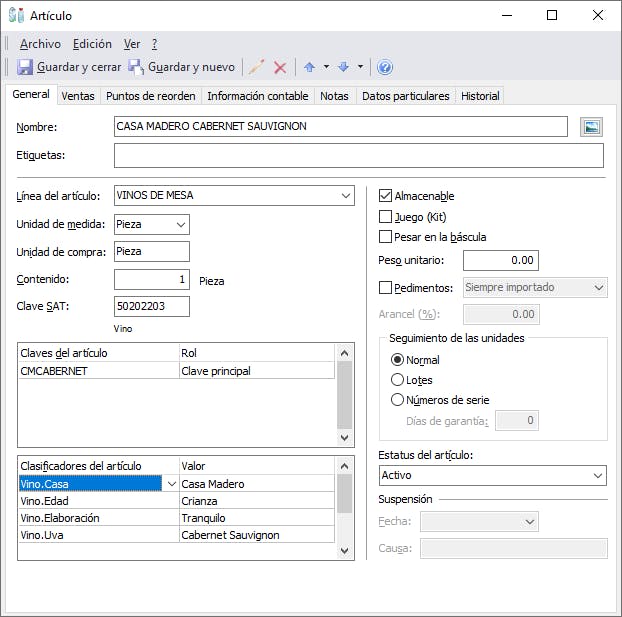Open the Estatus del artículo dropdown

[597, 475]
